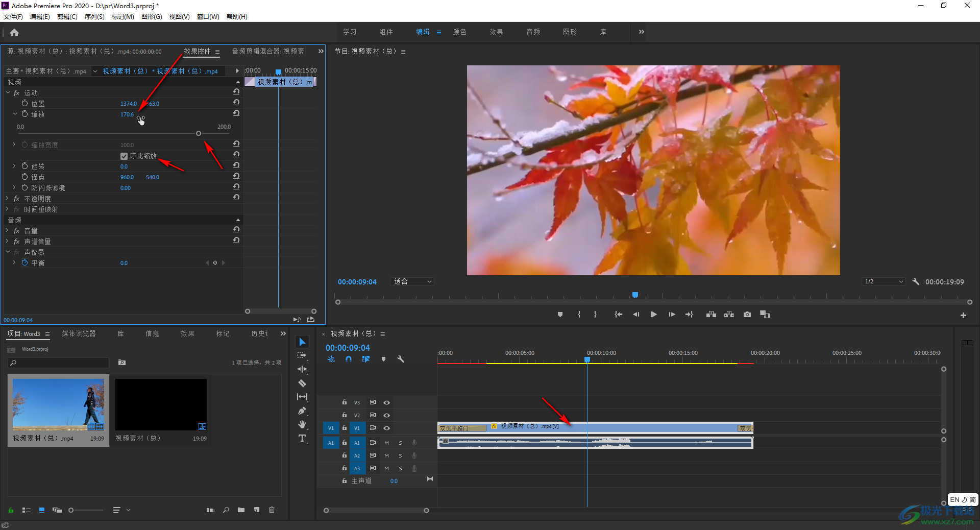Open timeline display settings wrench

pos(401,359)
